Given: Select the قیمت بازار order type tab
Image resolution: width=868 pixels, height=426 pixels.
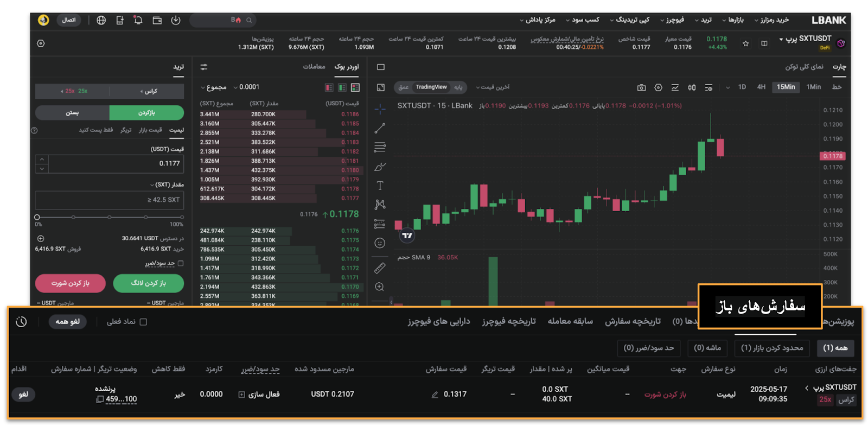Looking at the screenshot, I should pos(150,130).
